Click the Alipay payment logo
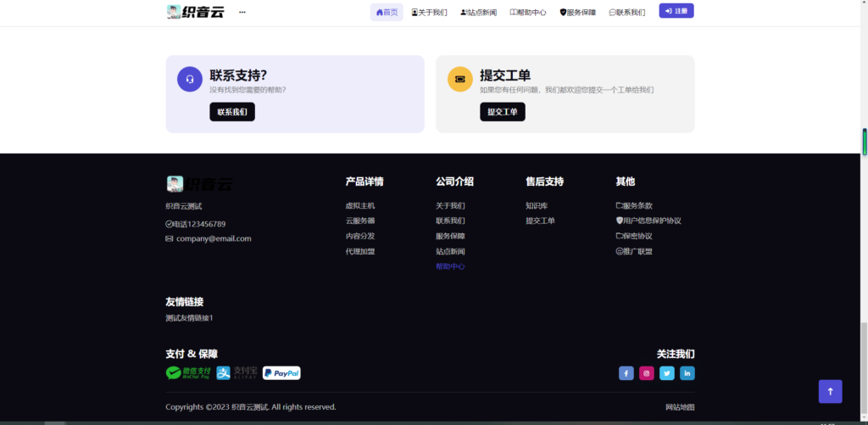The height and width of the screenshot is (425, 868). (x=236, y=373)
